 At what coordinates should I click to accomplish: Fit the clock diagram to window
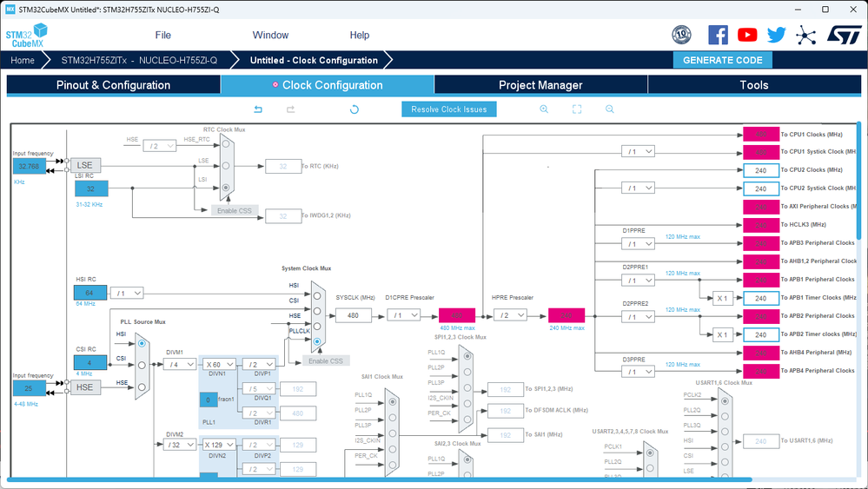tap(577, 109)
